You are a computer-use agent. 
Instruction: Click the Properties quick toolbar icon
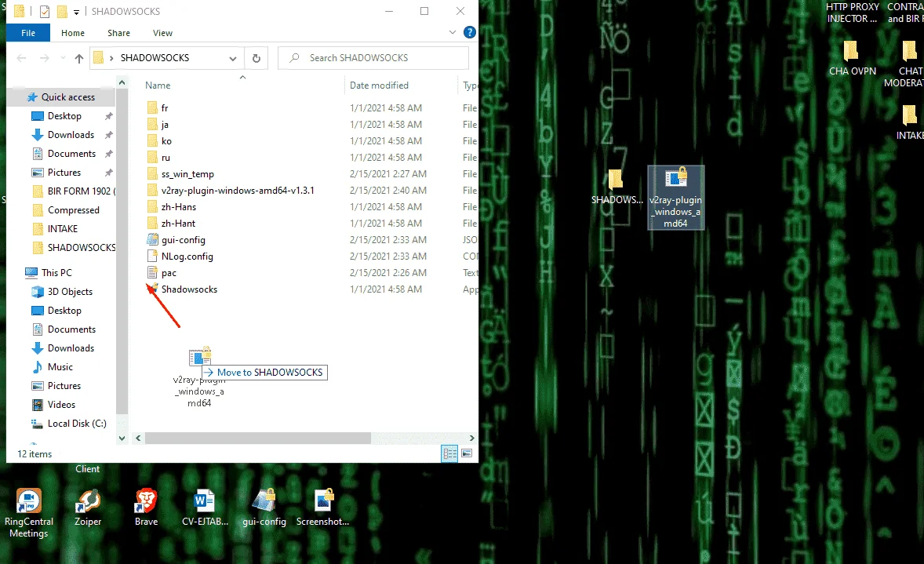[44, 11]
